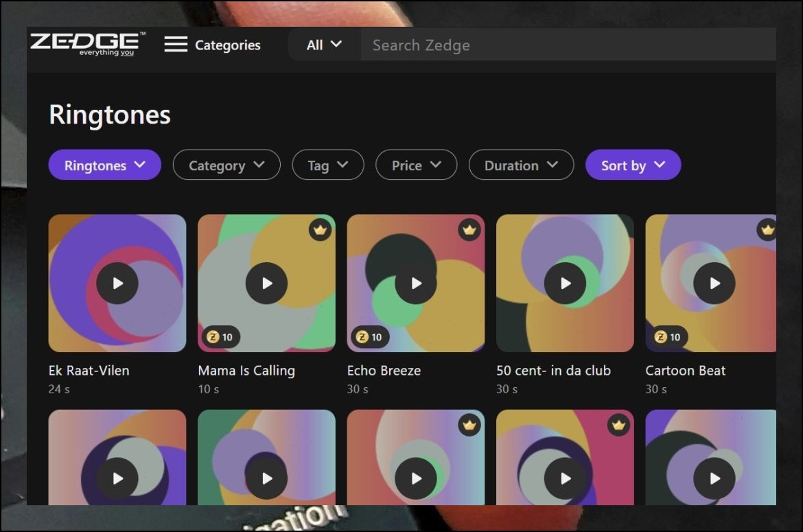Open the Categories hamburger menu icon

[176, 45]
